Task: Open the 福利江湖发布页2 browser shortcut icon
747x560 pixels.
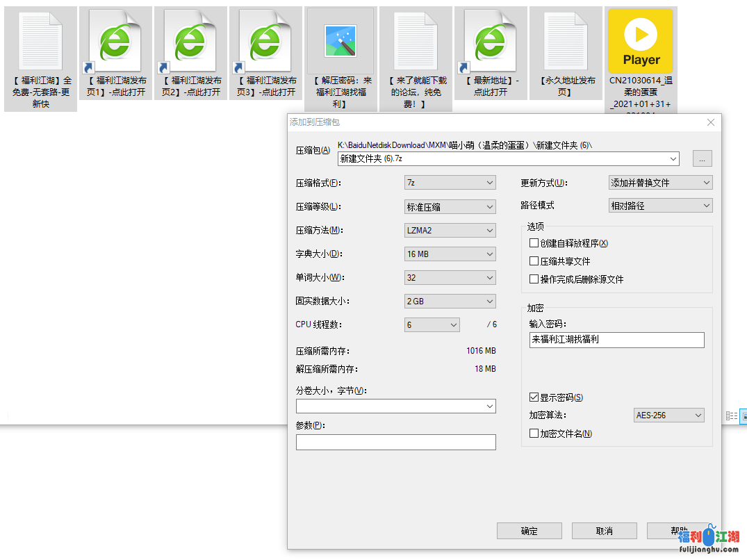Action: coord(190,42)
